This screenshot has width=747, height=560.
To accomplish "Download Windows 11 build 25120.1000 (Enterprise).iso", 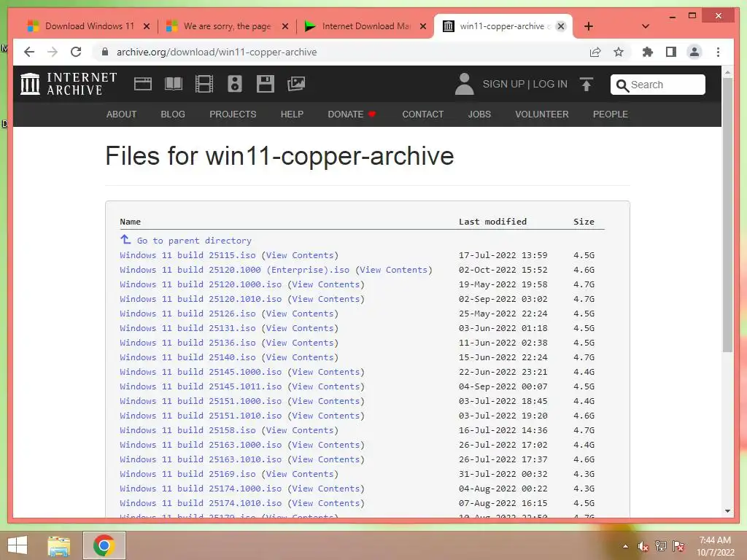I will 234,270.
